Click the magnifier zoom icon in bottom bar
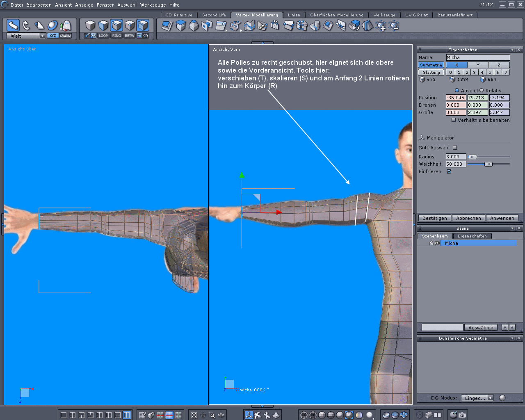 212,415
